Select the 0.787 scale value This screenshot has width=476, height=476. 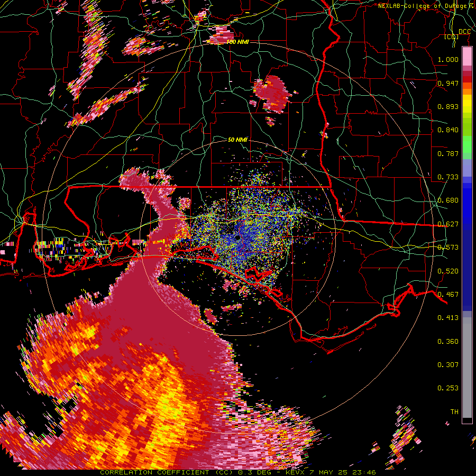coord(448,153)
